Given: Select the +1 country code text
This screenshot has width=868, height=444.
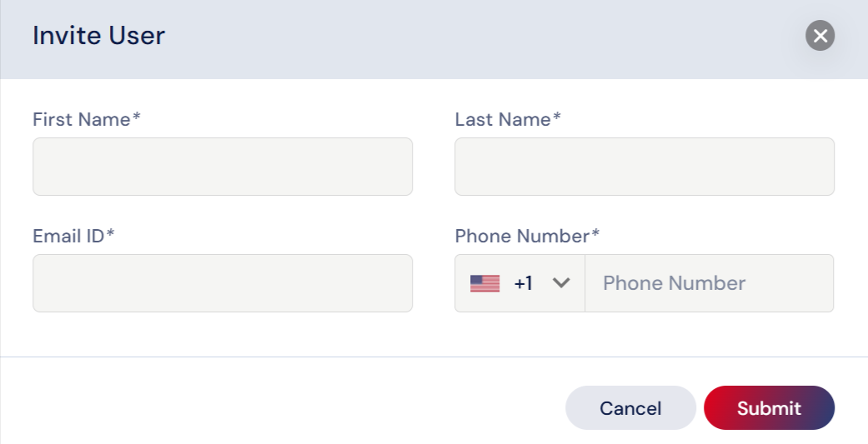Looking at the screenshot, I should coord(523,283).
